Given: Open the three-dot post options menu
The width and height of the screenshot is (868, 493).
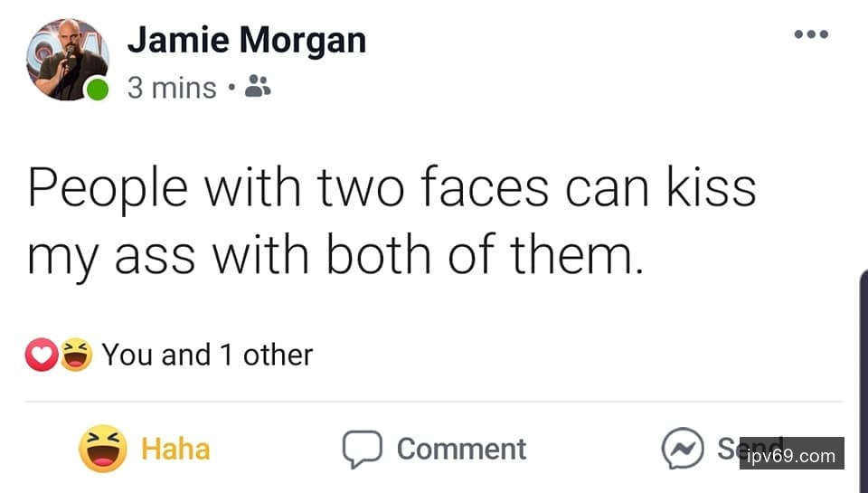Looking at the screenshot, I should point(811,35).
